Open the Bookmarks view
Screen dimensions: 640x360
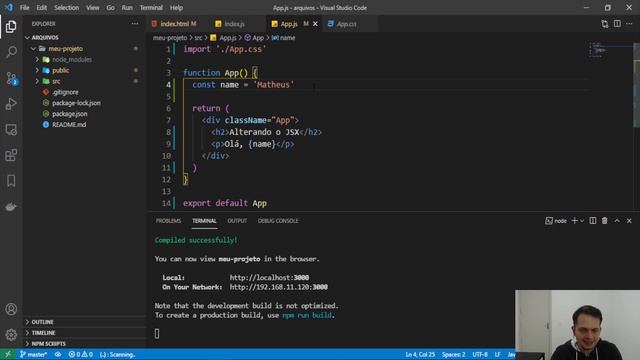click(x=11, y=180)
